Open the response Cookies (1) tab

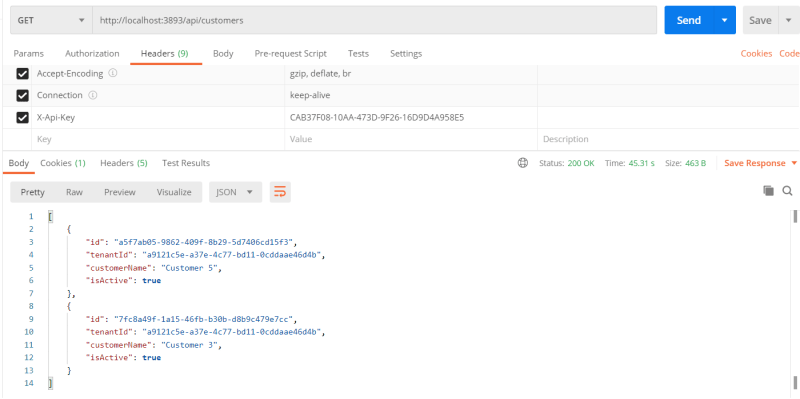[63, 163]
